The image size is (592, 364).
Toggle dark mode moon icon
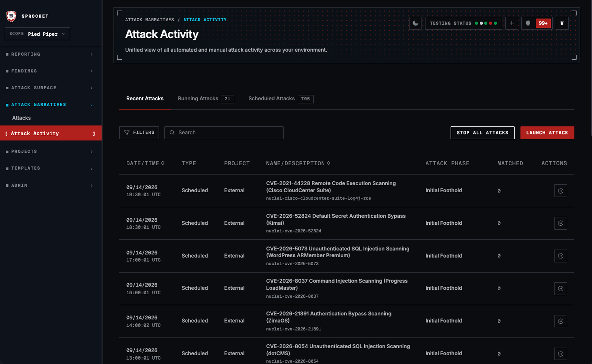click(x=415, y=23)
